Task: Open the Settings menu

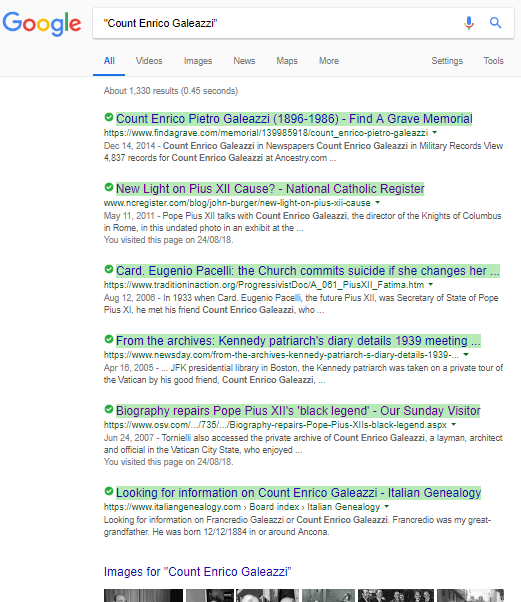Action: pyautogui.click(x=447, y=61)
